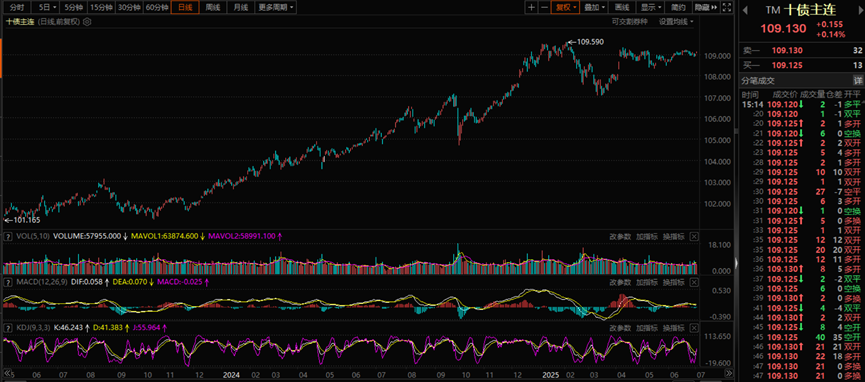
Task: Open the 更多周期 dropdown
Action: click(x=276, y=8)
